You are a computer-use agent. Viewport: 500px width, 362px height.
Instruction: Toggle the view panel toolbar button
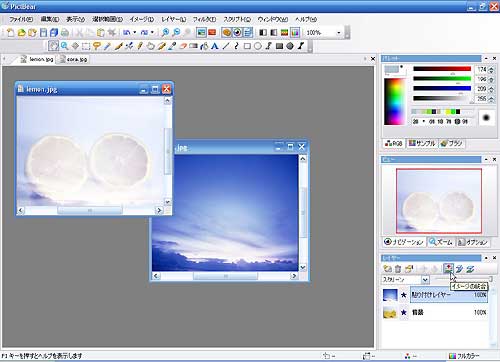[x=237, y=33]
